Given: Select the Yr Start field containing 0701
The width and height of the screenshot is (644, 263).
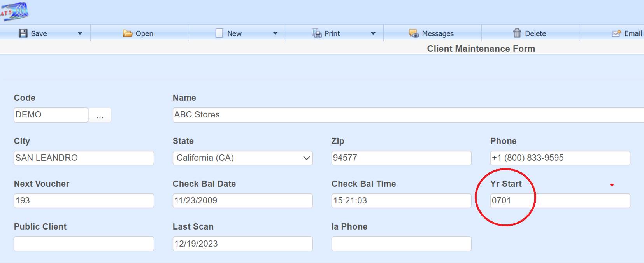Looking at the screenshot, I should 560,201.
